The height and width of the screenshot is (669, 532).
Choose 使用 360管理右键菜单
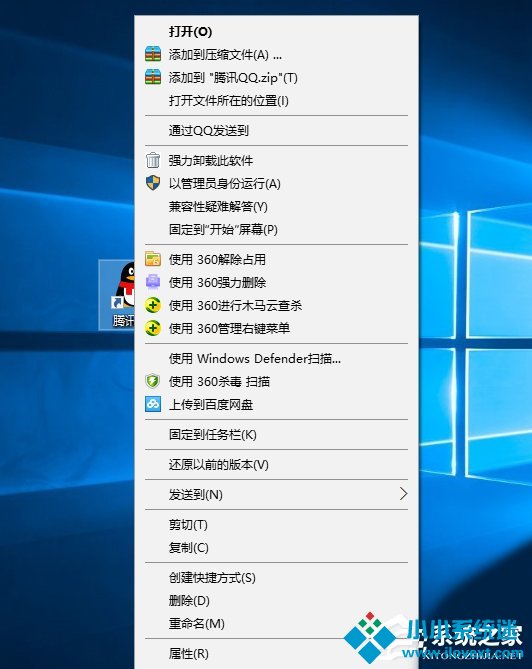coord(276,329)
